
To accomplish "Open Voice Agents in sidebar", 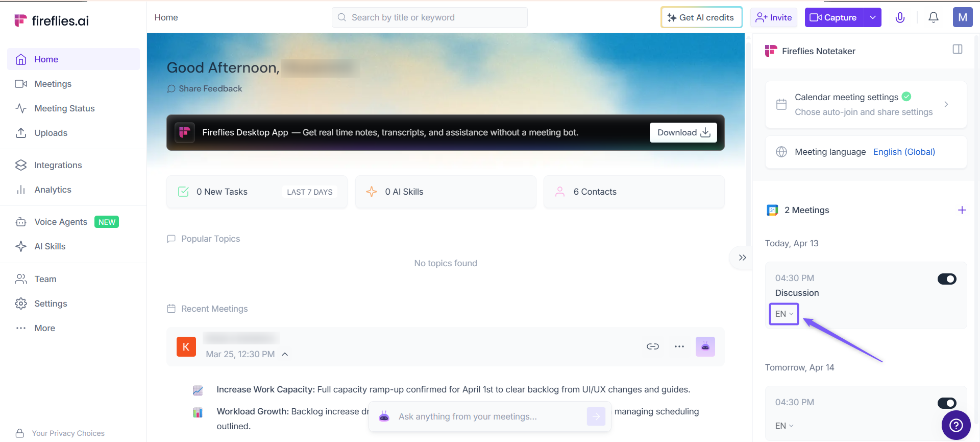I will (x=73, y=222).
